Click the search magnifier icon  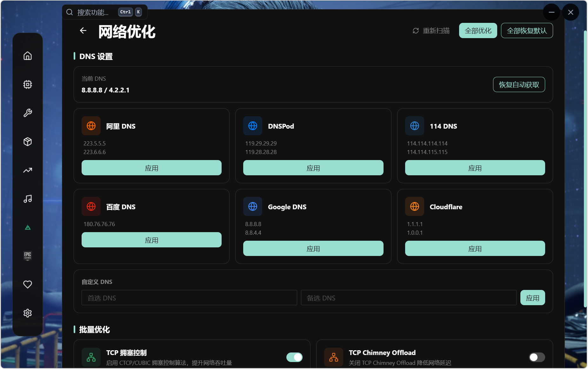click(70, 12)
